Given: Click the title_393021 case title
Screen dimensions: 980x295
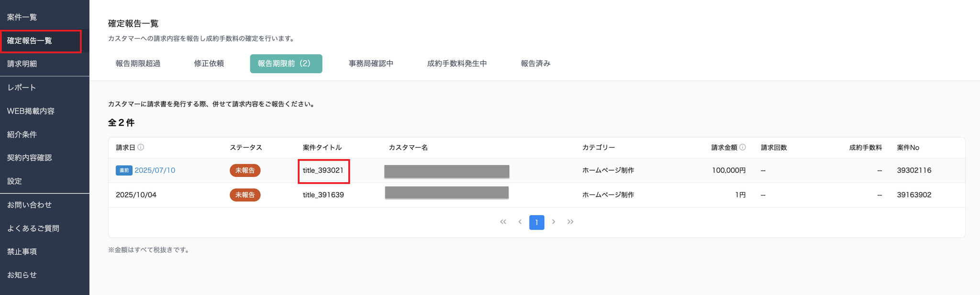Looking at the screenshot, I should coord(323,171).
